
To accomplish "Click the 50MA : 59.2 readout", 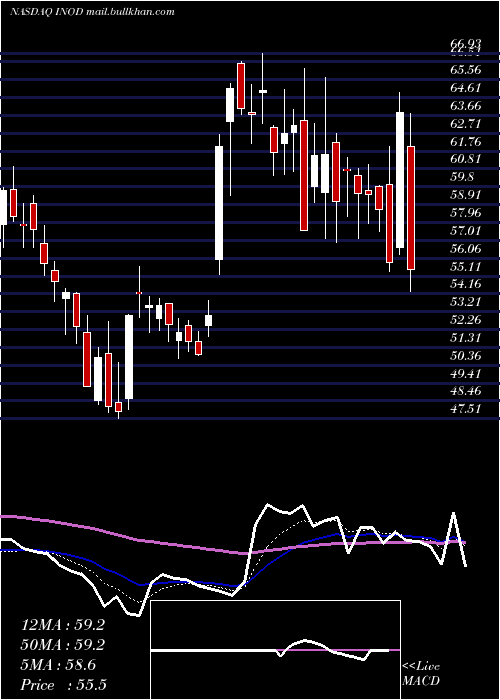I will coord(63,645).
